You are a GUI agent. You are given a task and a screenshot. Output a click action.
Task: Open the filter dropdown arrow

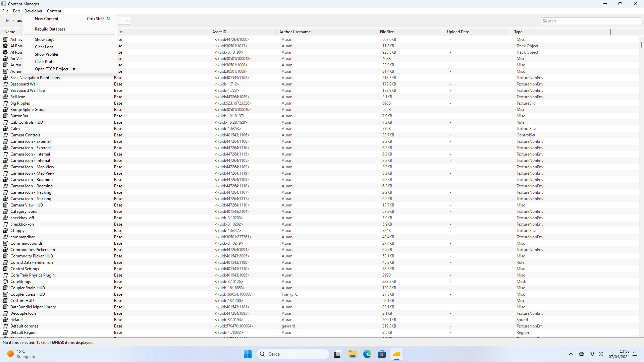point(127,21)
